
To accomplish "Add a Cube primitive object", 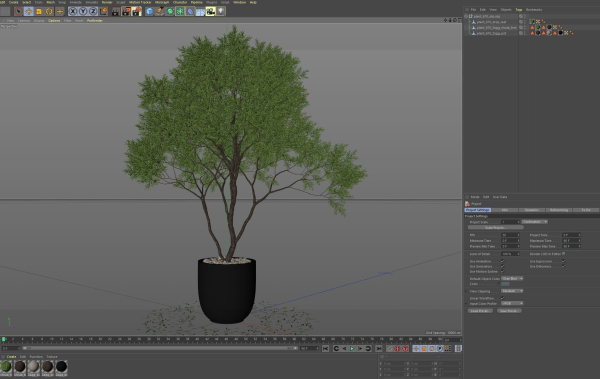I will [x=149, y=11].
